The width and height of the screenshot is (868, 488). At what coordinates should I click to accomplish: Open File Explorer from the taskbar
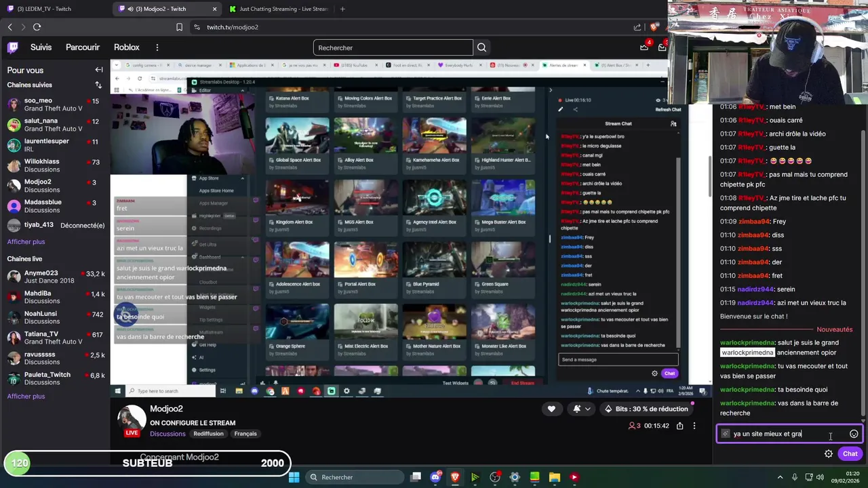coord(554,477)
